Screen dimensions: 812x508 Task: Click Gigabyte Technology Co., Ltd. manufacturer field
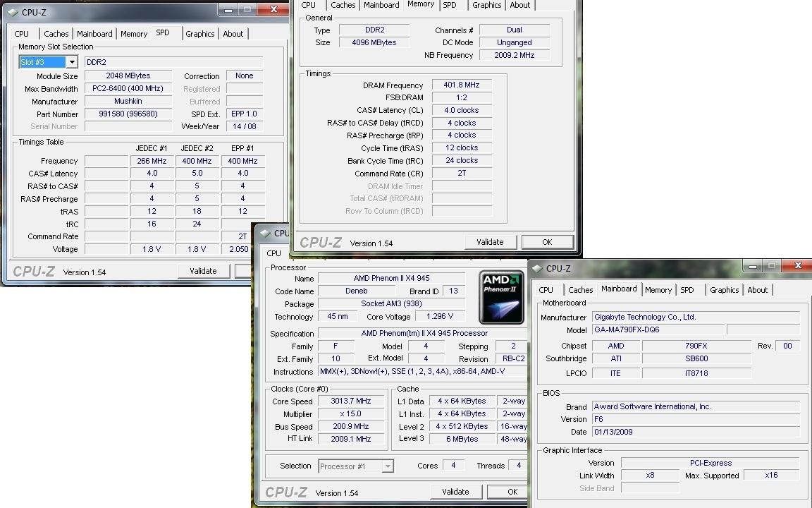(696, 317)
